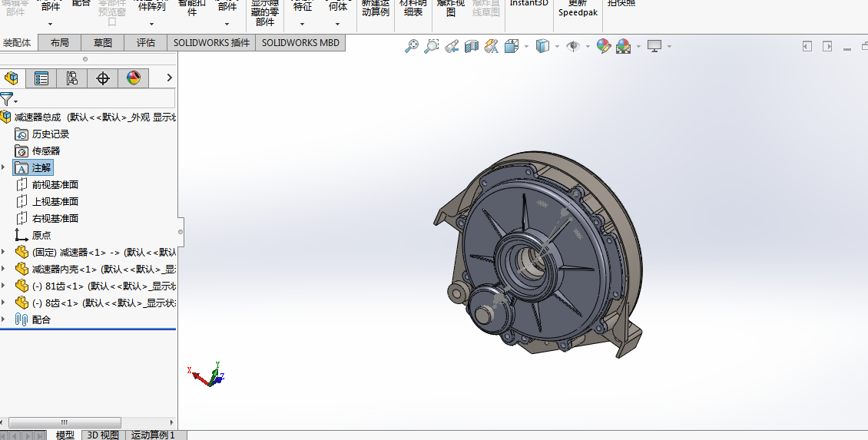The image size is (868, 440).
Task: Activate the Section View icon
Action: pyautogui.click(x=471, y=47)
